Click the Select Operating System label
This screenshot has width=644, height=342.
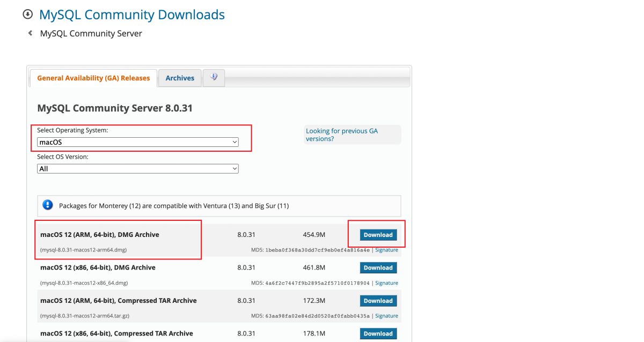(72, 130)
